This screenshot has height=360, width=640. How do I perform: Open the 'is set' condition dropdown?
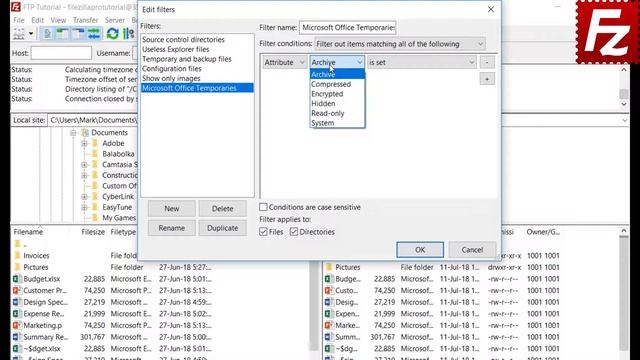(x=422, y=62)
